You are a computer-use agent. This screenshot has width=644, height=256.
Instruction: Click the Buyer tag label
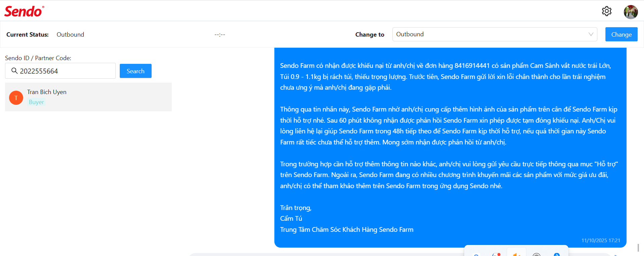tap(36, 102)
